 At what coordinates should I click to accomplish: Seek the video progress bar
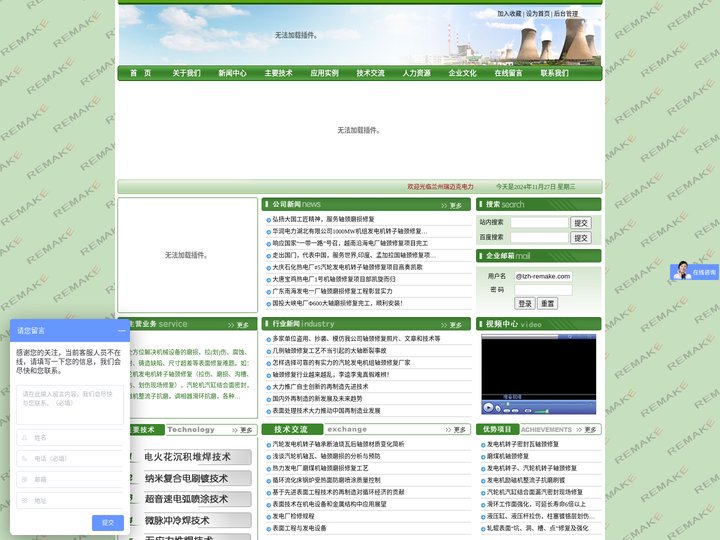[x=548, y=404]
